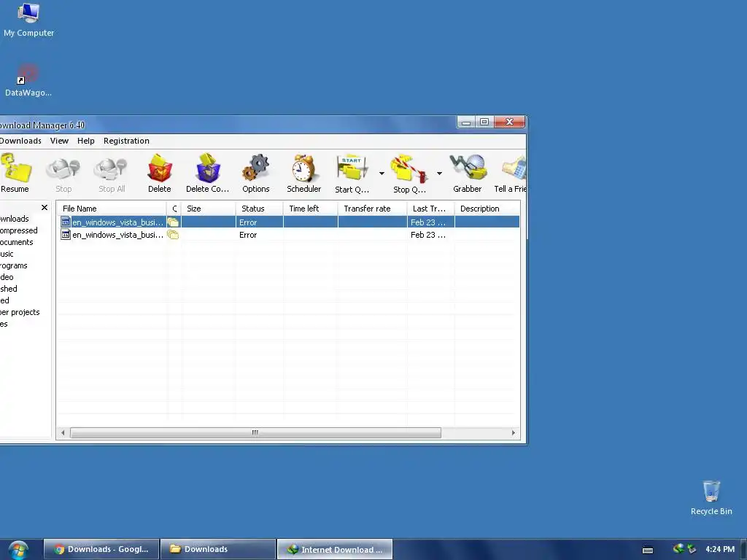
Task: Click the Last Try column header
Action: click(430, 209)
